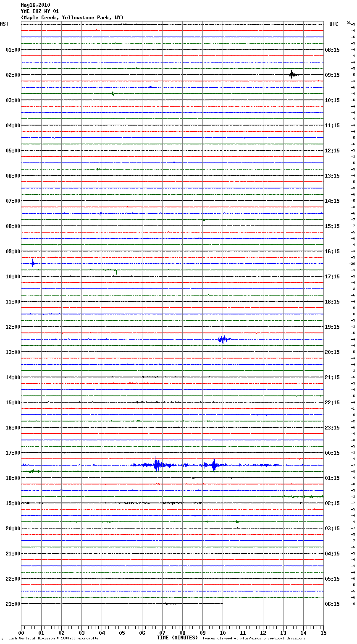
Task: Click the Maple Creek, Yellowstone Park location text
Action: (72, 18)
